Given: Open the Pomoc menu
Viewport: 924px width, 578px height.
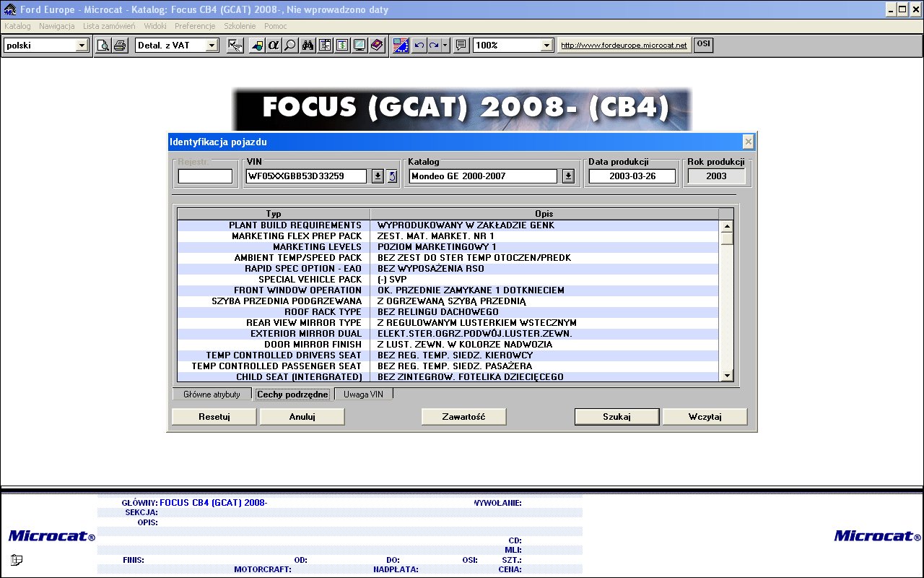Looking at the screenshot, I should (x=276, y=26).
